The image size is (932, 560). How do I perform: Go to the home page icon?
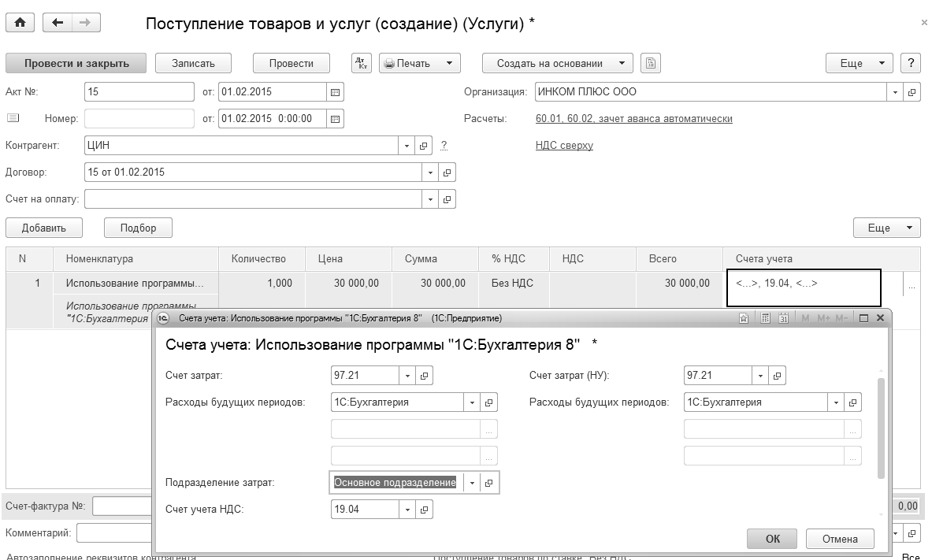click(20, 23)
